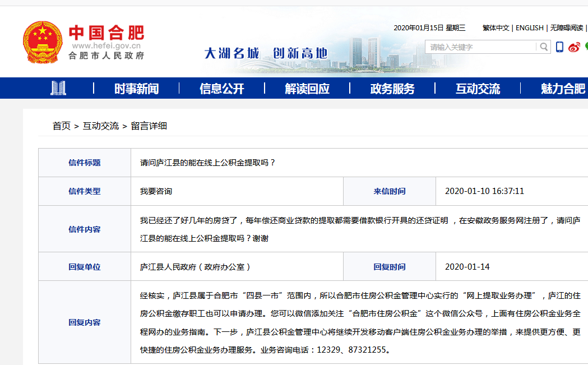Select 庐江县人民政府（政府办公室） cell

[x=237, y=267]
